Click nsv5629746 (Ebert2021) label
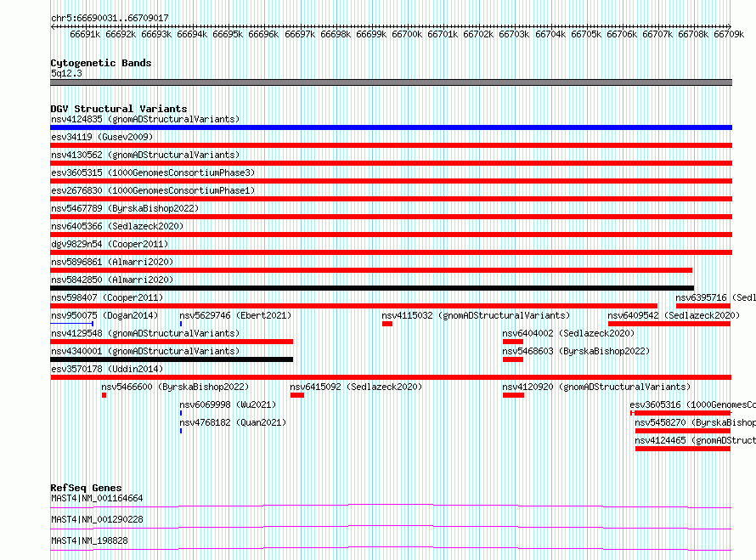The height and width of the screenshot is (560, 756). (235, 315)
